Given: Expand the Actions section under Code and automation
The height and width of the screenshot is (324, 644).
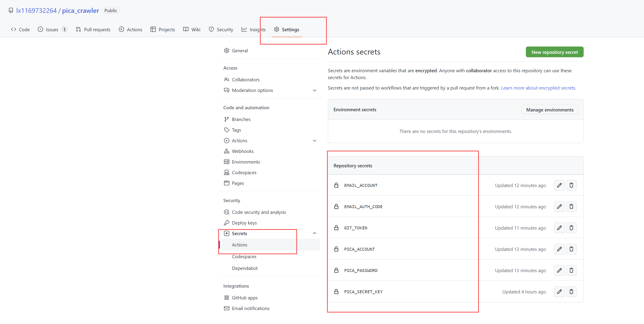Looking at the screenshot, I should [x=314, y=141].
